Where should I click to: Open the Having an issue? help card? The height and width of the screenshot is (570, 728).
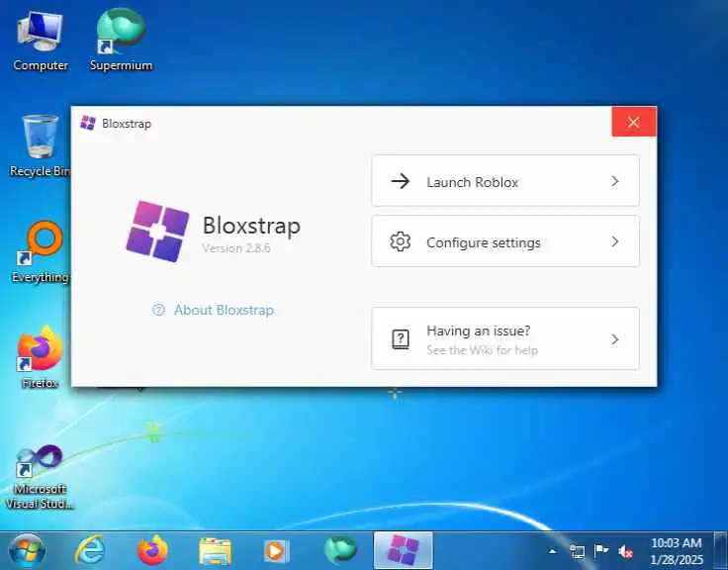[x=505, y=338]
